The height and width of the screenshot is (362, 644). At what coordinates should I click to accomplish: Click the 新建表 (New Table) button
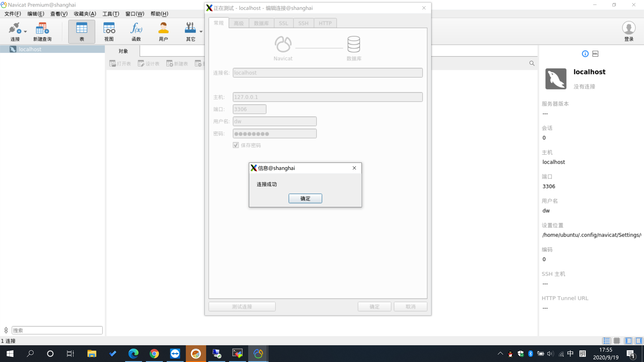[x=177, y=64]
